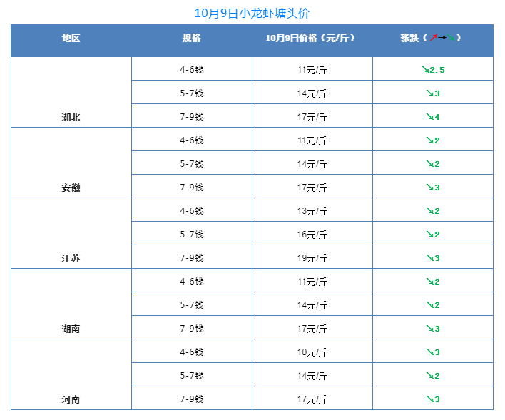Click the title 10月9日小龙虾塘头价
The height and width of the screenshot is (420, 505).
pos(252,14)
